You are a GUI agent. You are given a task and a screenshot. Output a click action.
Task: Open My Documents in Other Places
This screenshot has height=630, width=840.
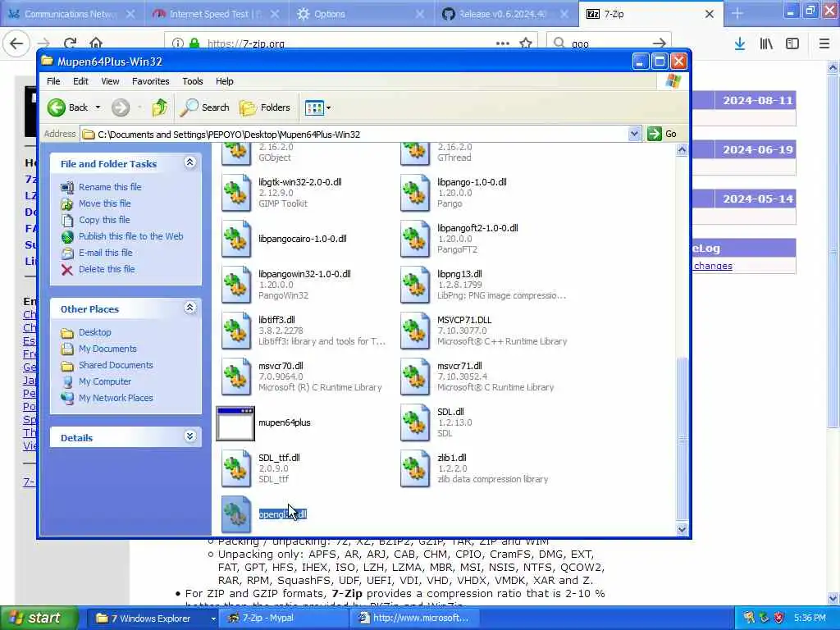pyautogui.click(x=107, y=349)
